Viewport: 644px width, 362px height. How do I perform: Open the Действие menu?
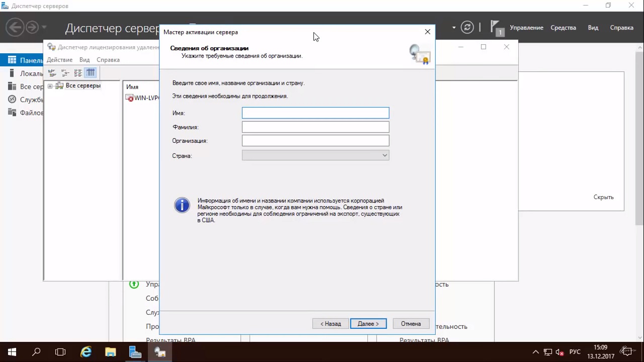point(59,60)
